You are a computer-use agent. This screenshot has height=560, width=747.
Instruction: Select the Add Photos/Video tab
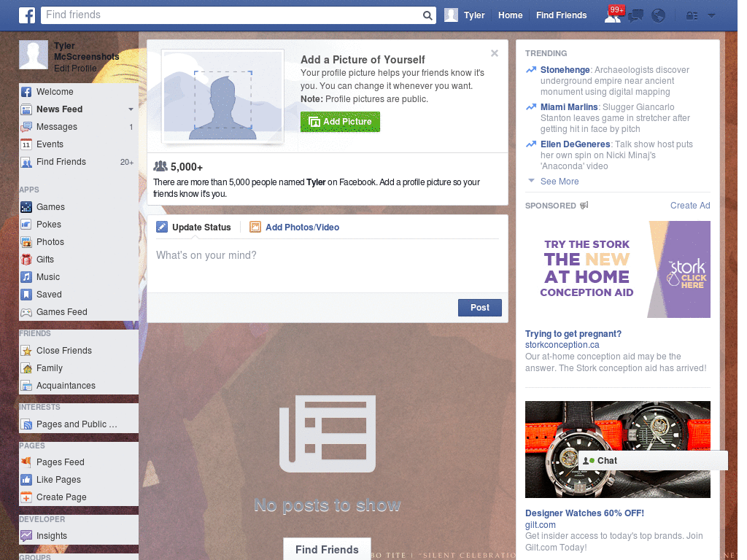pos(295,227)
